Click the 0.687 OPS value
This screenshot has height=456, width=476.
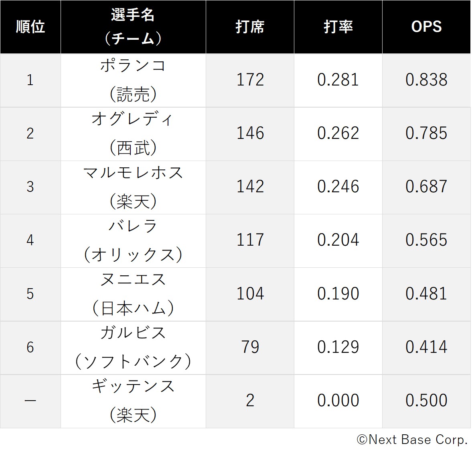coord(427,187)
